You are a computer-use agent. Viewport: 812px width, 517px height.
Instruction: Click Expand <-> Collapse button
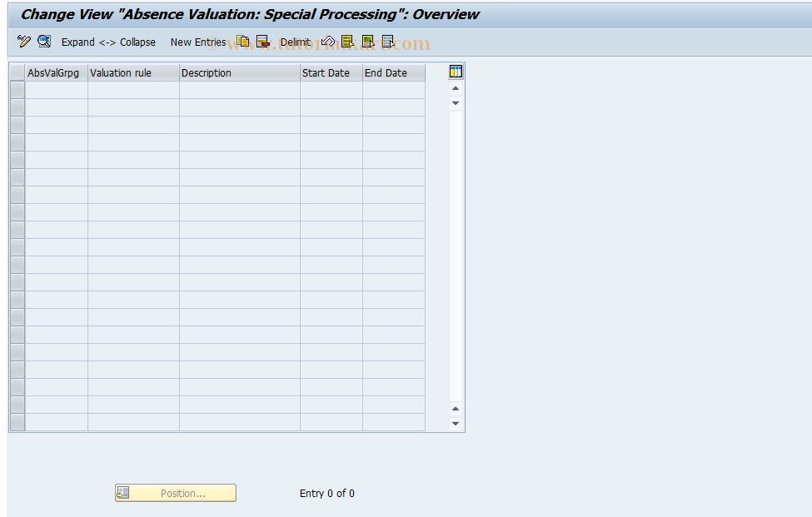pos(108,42)
